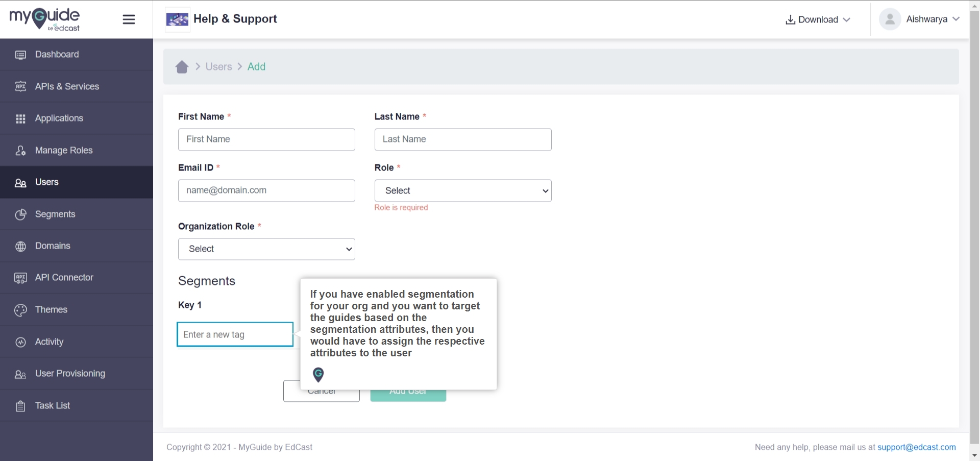Focus the Last Name field

pos(463,139)
